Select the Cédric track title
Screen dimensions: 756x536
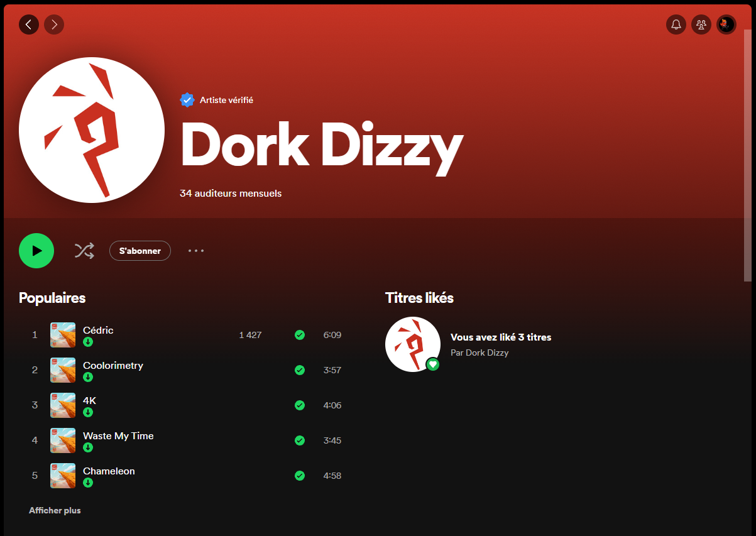tap(98, 330)
